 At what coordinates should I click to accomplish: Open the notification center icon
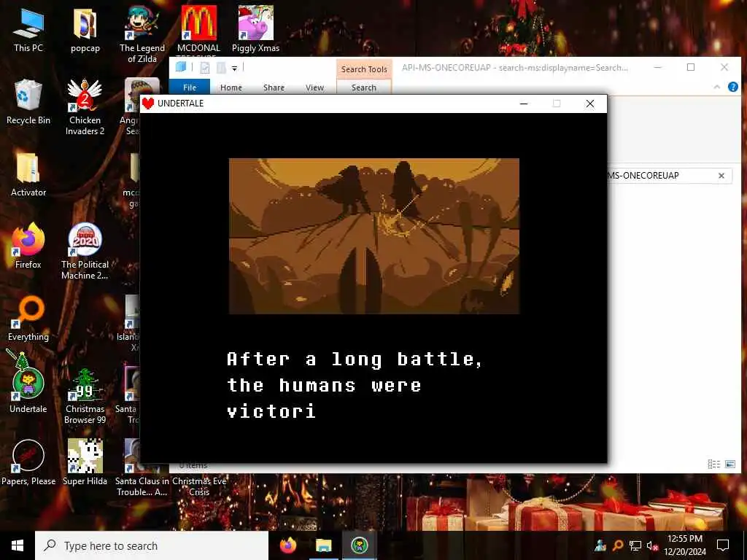tap(723, 545)
